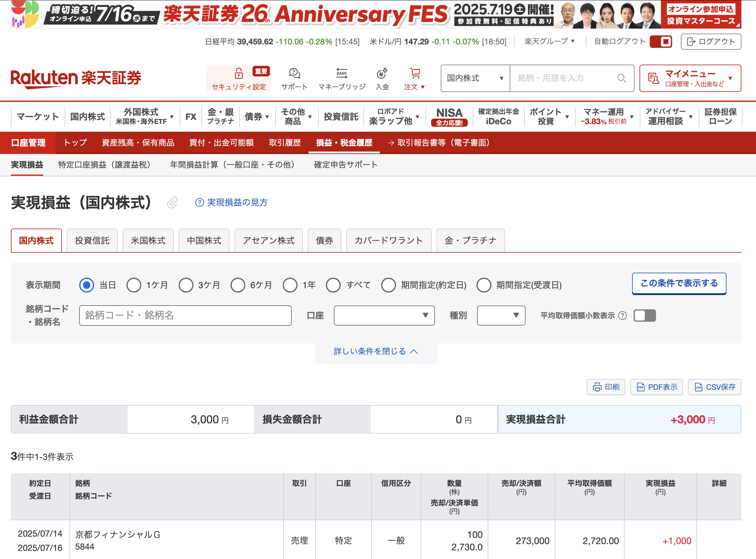
Task: Click この条件で表示する button
Action: [679, 284]
